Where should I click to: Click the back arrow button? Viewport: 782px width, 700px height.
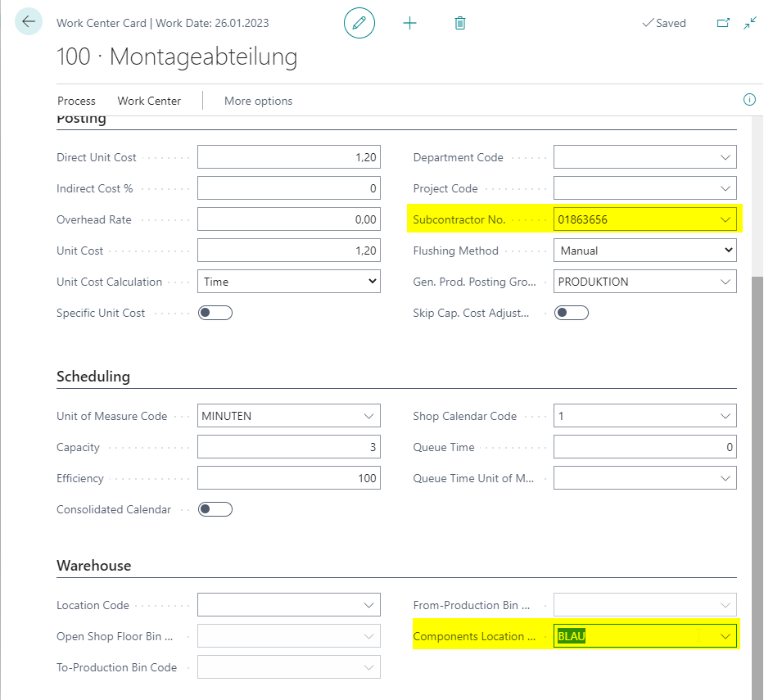click(29, 22)
